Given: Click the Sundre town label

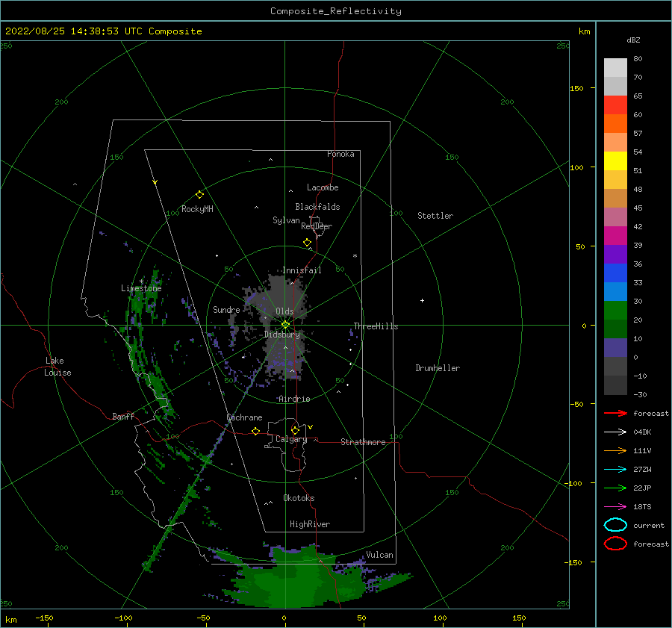Looking at the screenshot, I should 226,309.
